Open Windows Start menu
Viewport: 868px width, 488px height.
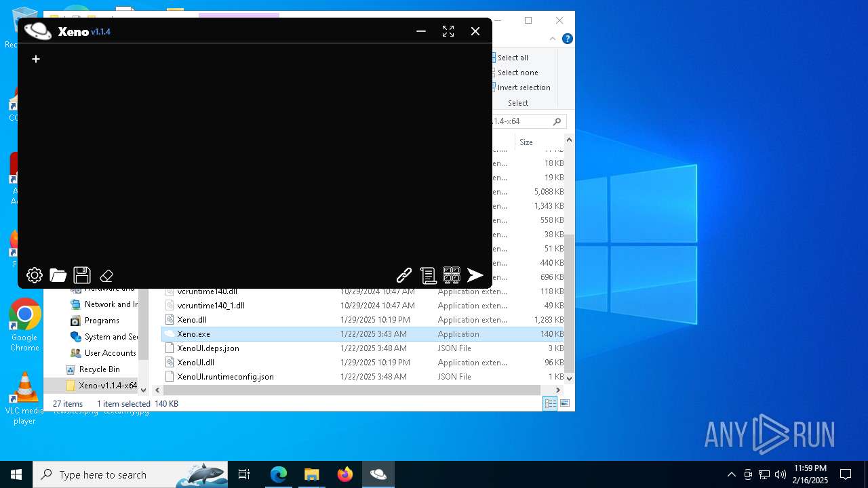pyautogui.click(x=16, y=474)
